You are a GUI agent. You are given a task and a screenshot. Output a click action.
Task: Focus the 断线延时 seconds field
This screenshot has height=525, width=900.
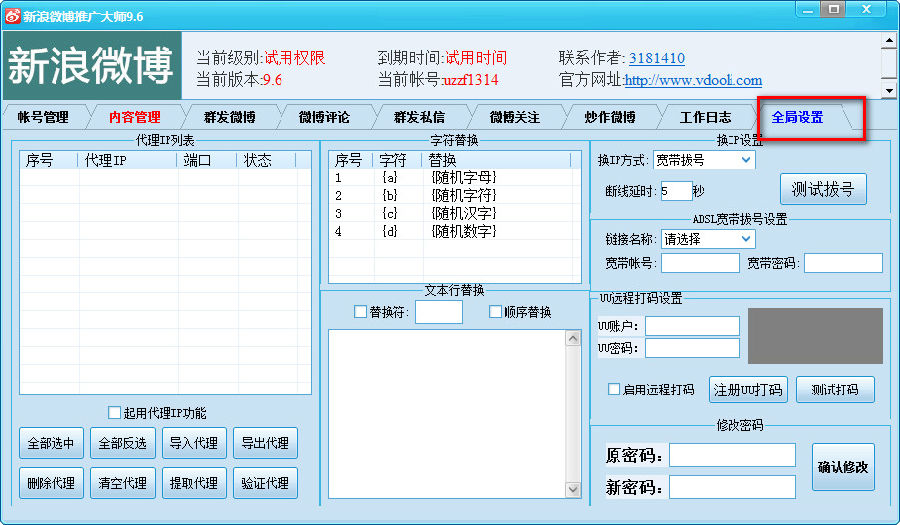click(x=676, y=191)
